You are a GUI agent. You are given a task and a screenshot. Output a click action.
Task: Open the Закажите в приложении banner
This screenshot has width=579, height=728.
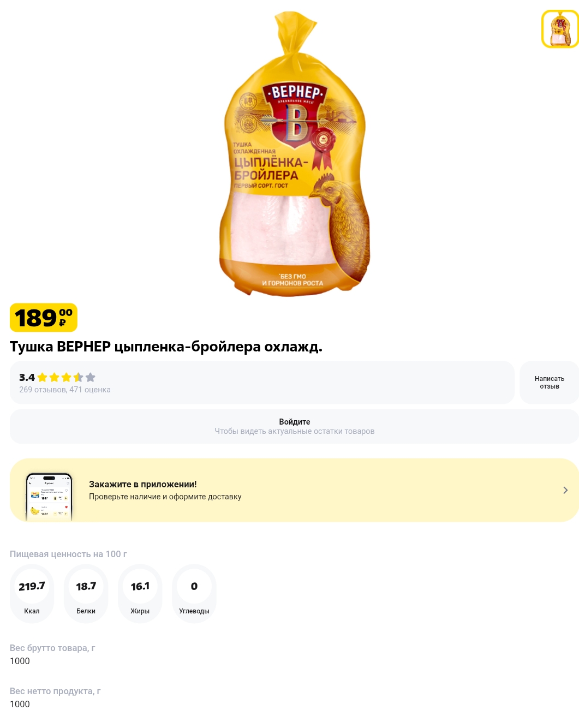point(295,490)
